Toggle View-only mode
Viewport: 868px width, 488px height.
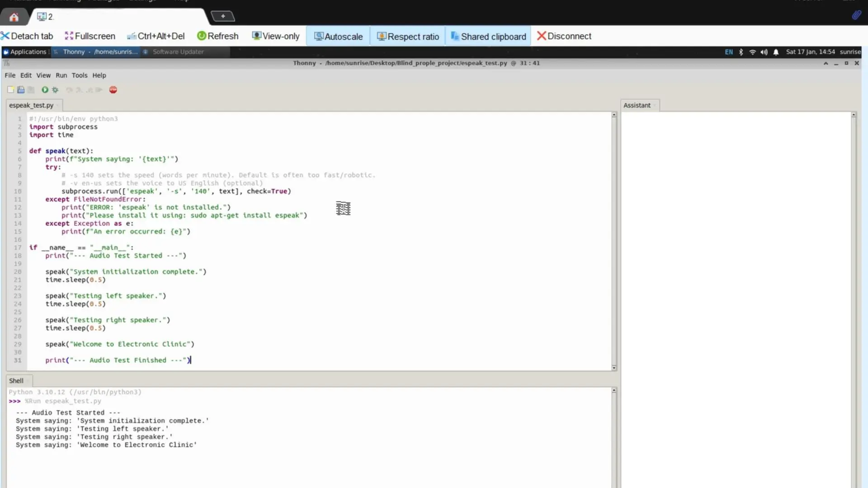pyautogui.click(x=276, y=36)
